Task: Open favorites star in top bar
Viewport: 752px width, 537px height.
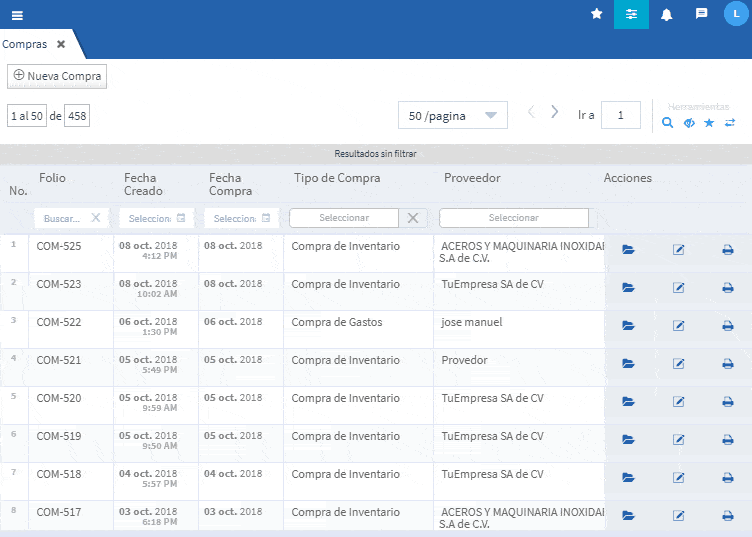Action: coord(597,14)
